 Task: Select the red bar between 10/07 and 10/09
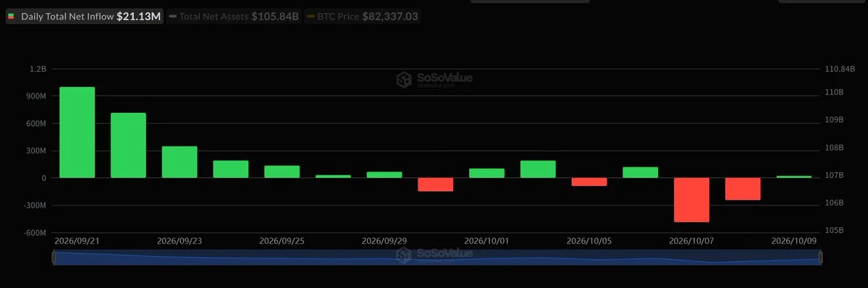[743, 189]
